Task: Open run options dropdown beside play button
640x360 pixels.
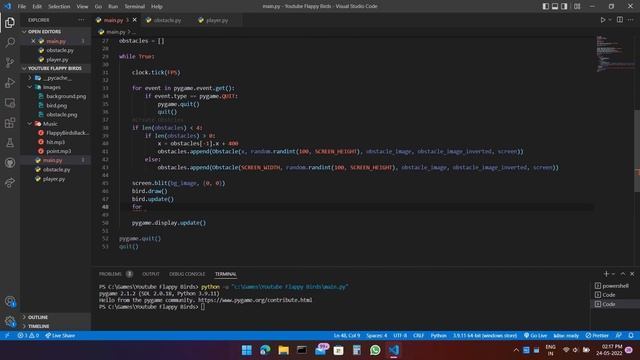Action: point(610,20)
